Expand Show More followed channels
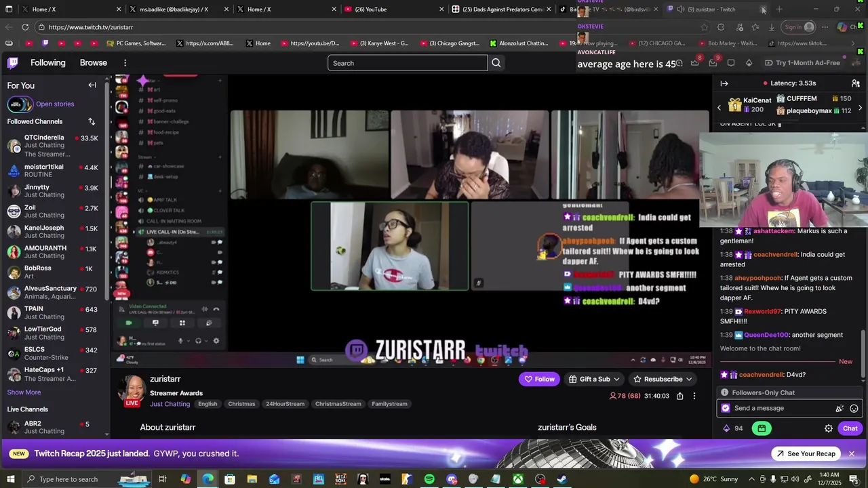868x488 pixels. 24,392
